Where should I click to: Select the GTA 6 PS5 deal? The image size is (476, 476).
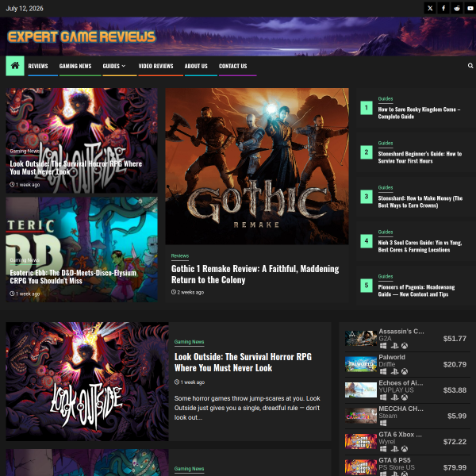[x=407, y=466]
